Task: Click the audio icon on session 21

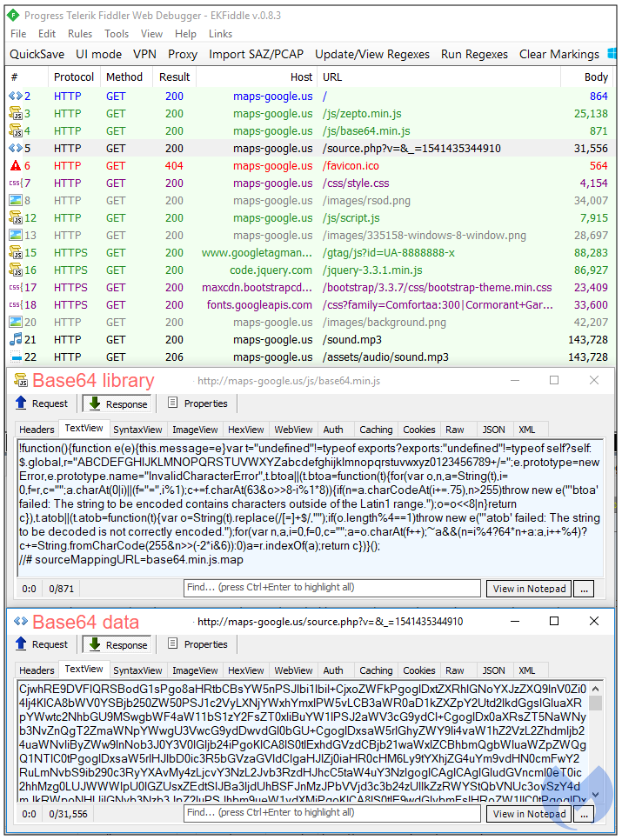Action: [15, 340]
